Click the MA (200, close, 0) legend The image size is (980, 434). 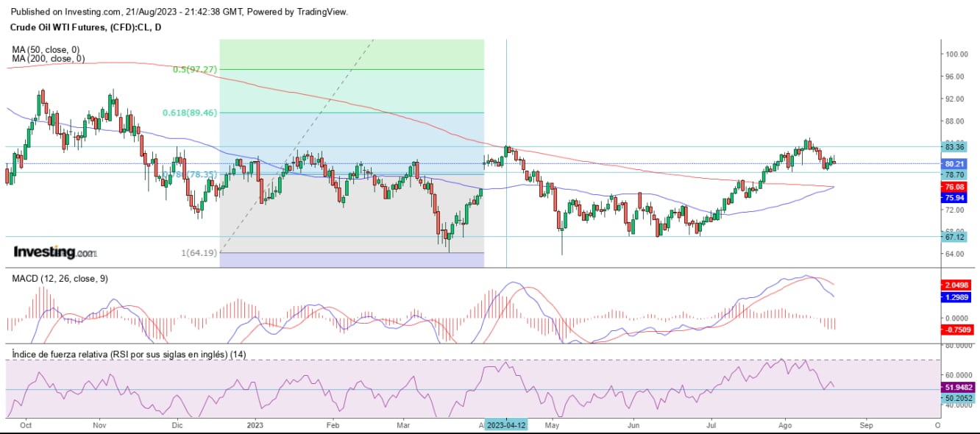(x=48, y=58)
